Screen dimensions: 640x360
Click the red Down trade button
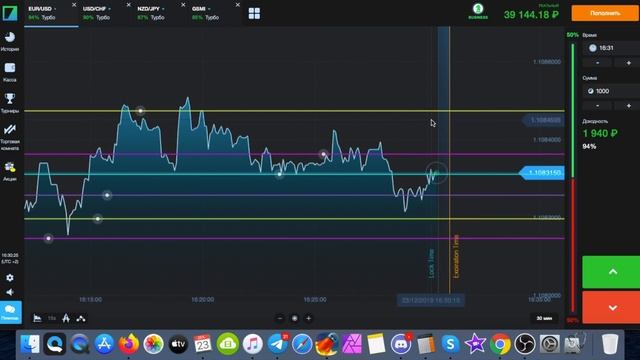point(611,308)
